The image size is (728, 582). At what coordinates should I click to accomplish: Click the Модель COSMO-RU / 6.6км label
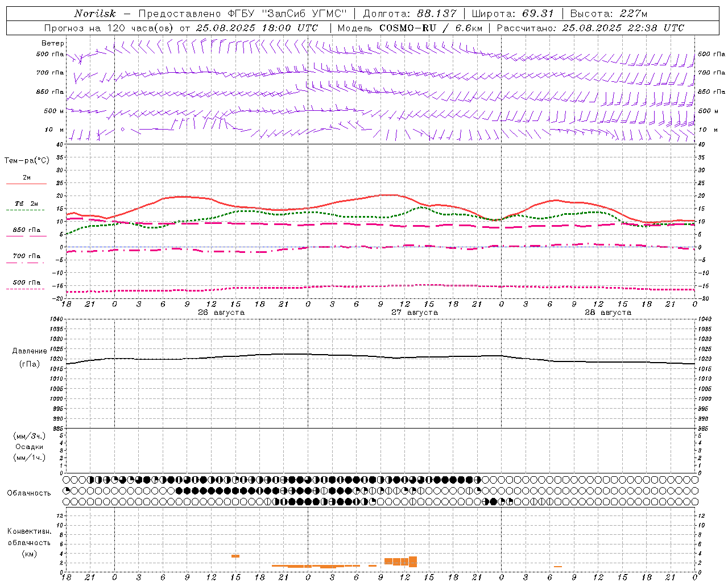410,28
